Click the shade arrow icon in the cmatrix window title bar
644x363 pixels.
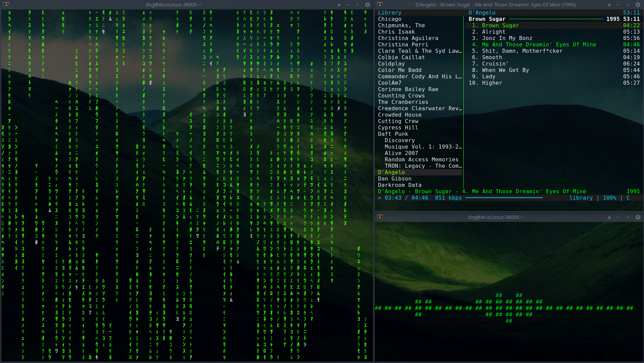[339, 5]
